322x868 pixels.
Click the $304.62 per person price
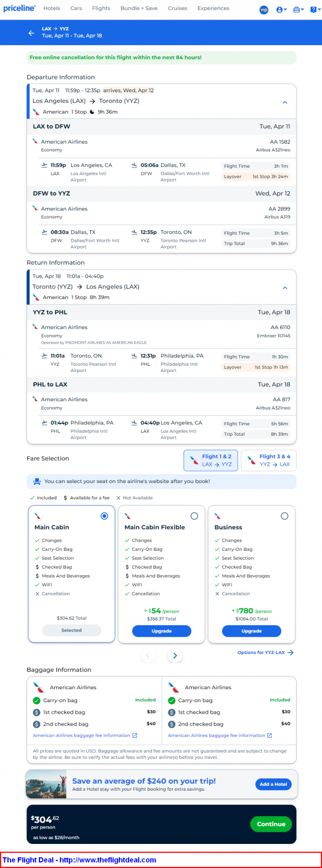pos(45,819)
